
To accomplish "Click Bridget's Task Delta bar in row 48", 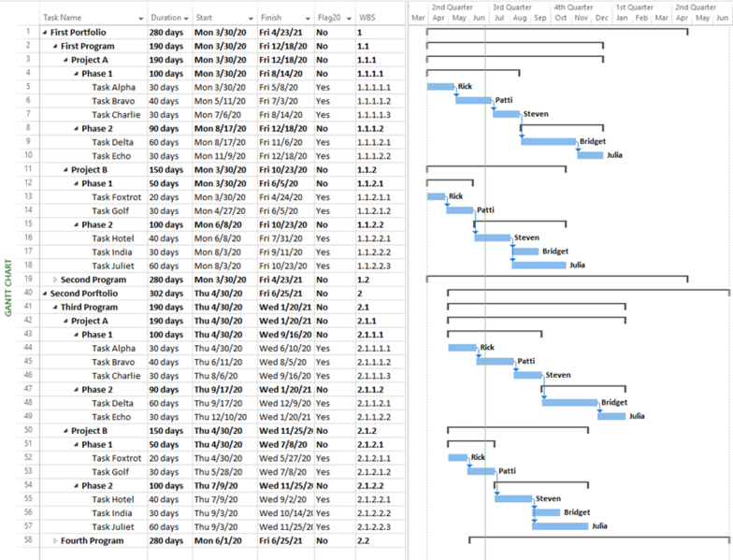I will tap(570, 402).
